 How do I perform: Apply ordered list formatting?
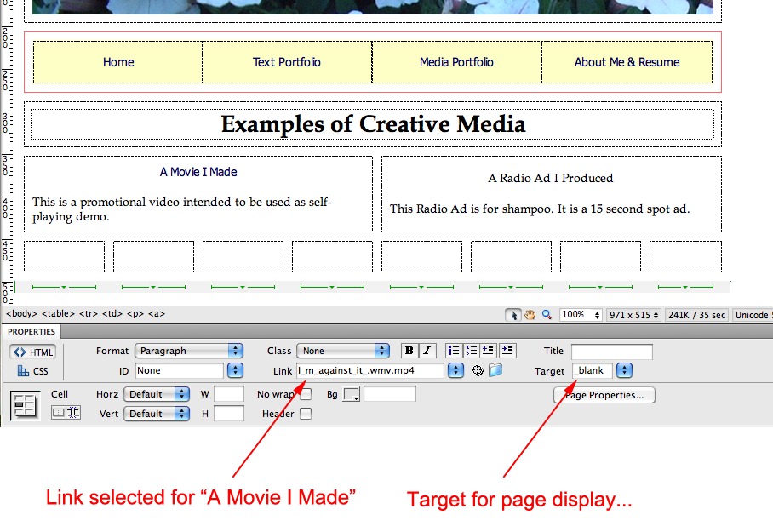(x=471, y=351)
